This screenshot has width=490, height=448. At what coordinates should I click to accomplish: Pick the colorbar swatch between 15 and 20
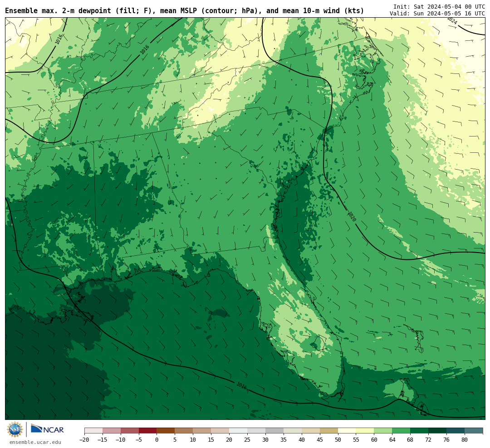220,431
